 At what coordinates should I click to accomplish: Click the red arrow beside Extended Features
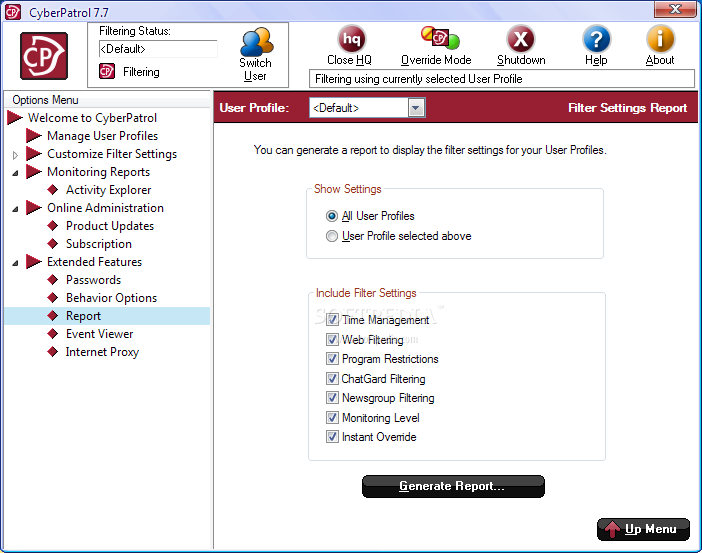34,261
